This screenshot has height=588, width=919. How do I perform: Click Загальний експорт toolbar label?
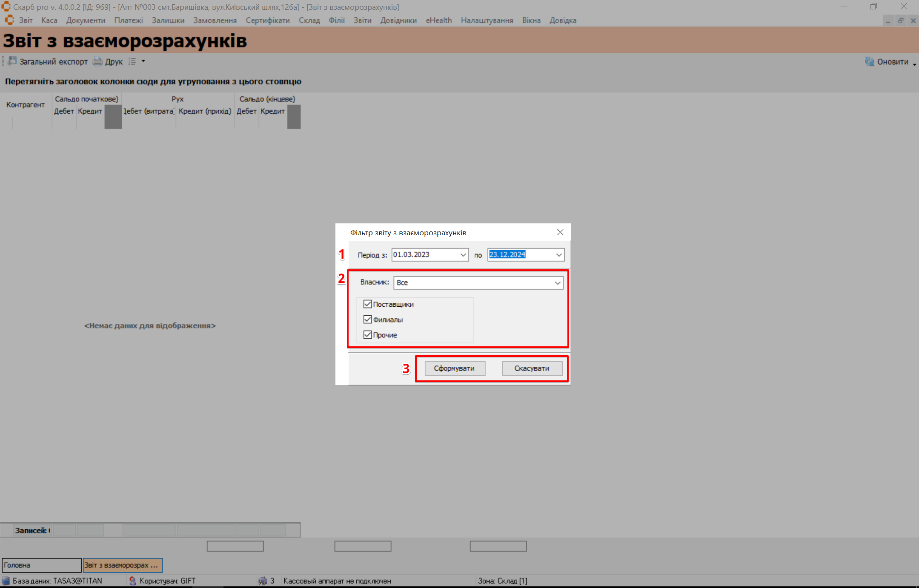[x=54, y=62]
